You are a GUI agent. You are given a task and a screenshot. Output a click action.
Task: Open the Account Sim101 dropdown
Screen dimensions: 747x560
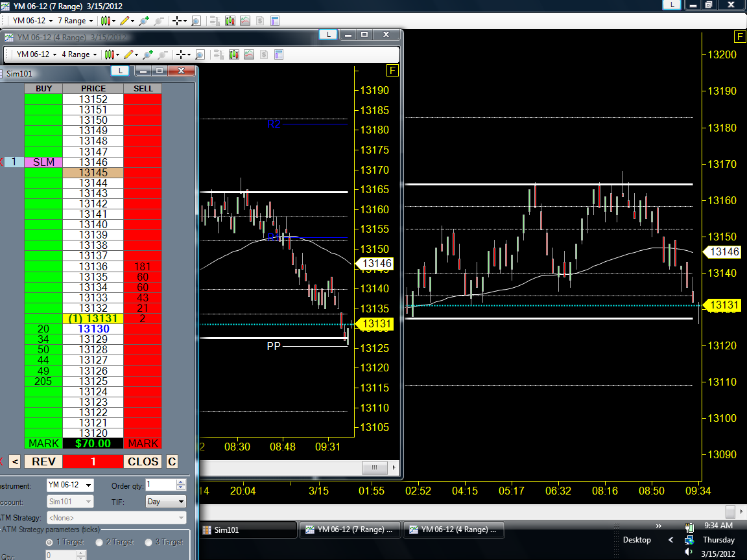click(70, 502)
